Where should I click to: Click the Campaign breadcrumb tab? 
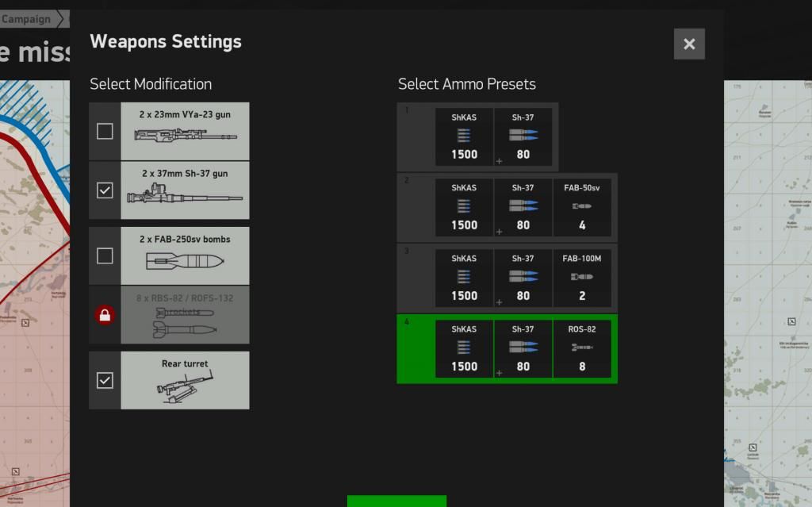pyautogui.click(x=26, y=19)
